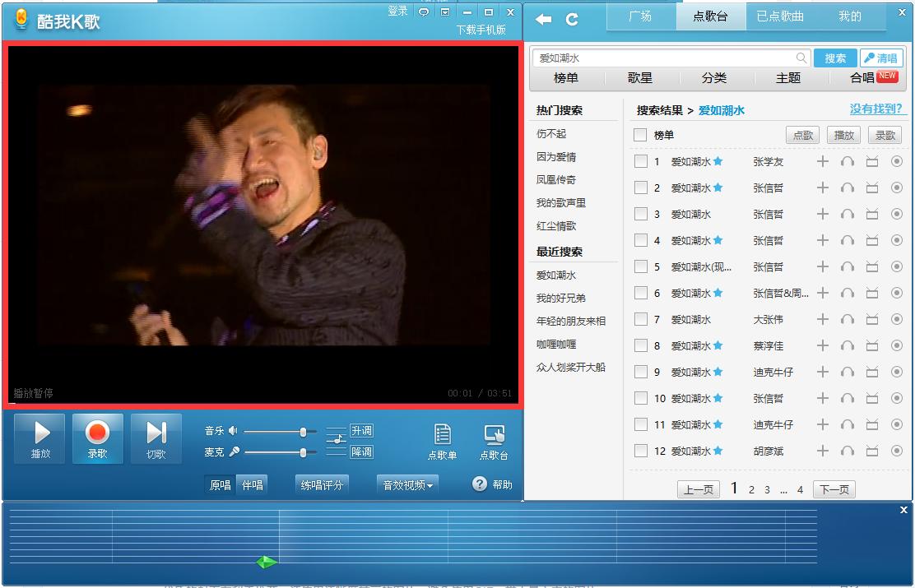Open the MV icon on song row 2
Image resolution: width=915 pixels, height=588 pixels.
pos(872,188)
